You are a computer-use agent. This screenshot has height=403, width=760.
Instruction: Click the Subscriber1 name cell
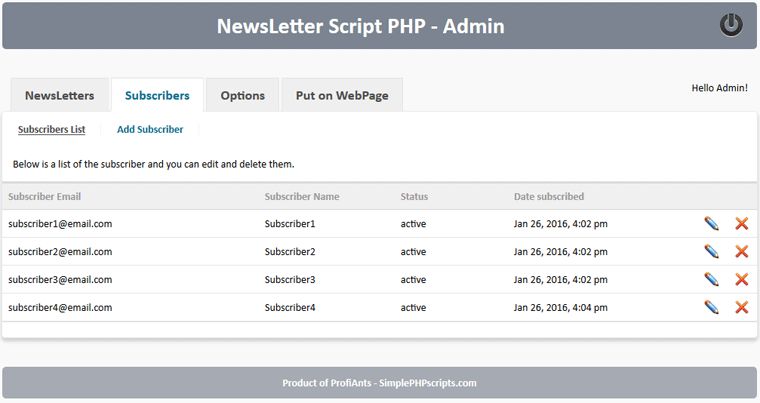[290, 224]
